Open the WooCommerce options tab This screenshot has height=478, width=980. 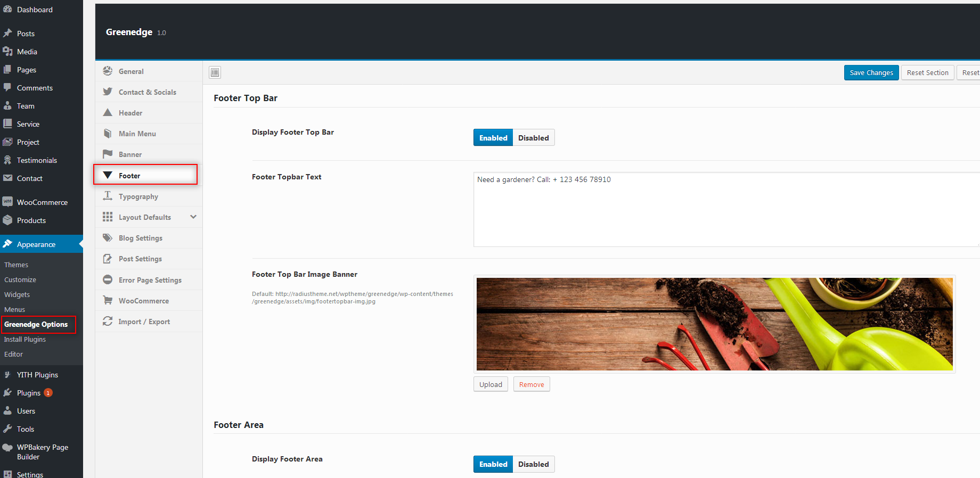(x=149, y=301)
